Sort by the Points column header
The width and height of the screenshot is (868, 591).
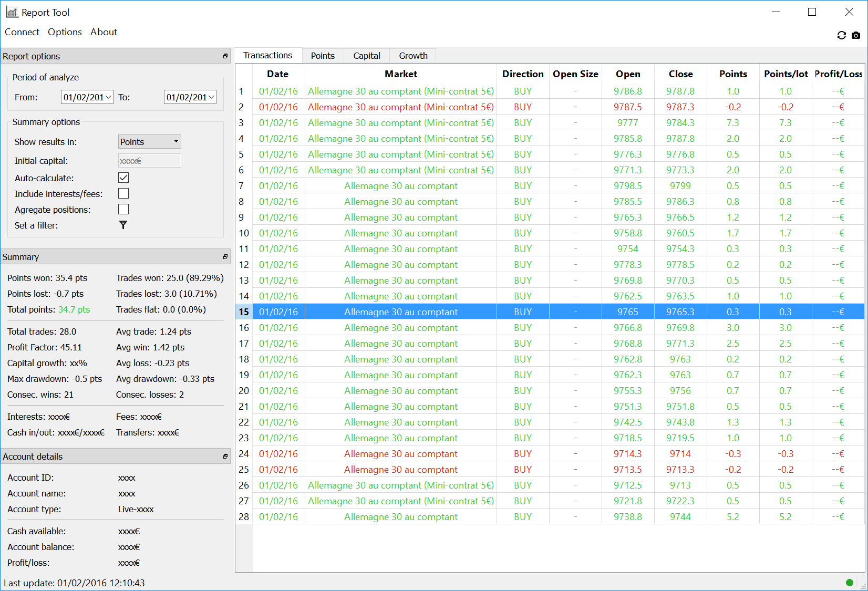pos(732,74)
